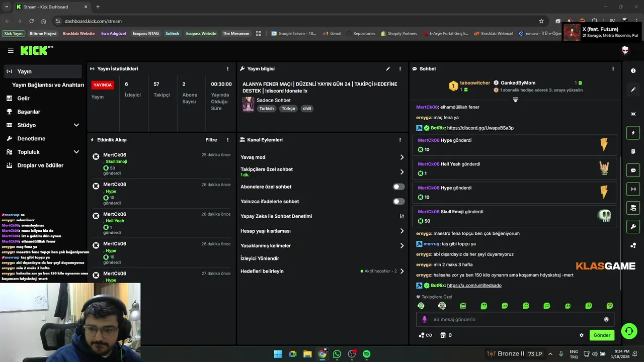Screen dimensions: 644x362
Task: Click the Kick Yayın bookmark
Action: click(14, 34)
